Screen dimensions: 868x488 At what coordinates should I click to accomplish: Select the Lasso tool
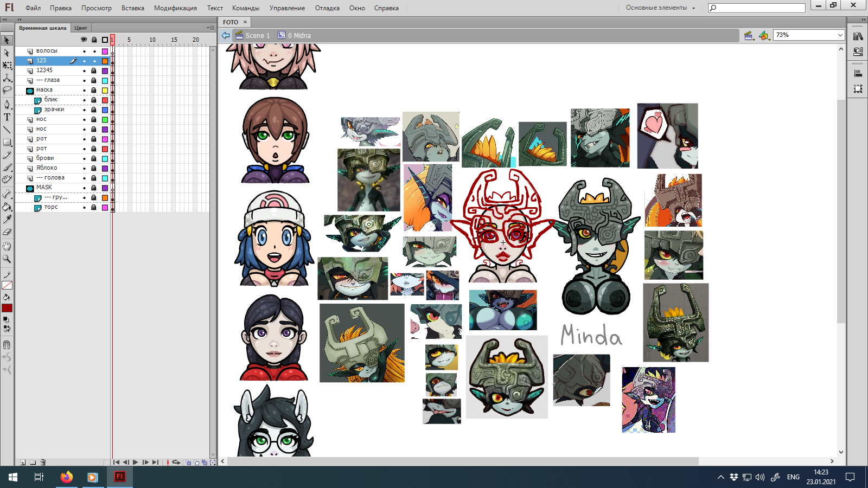[x=7, y=91]
